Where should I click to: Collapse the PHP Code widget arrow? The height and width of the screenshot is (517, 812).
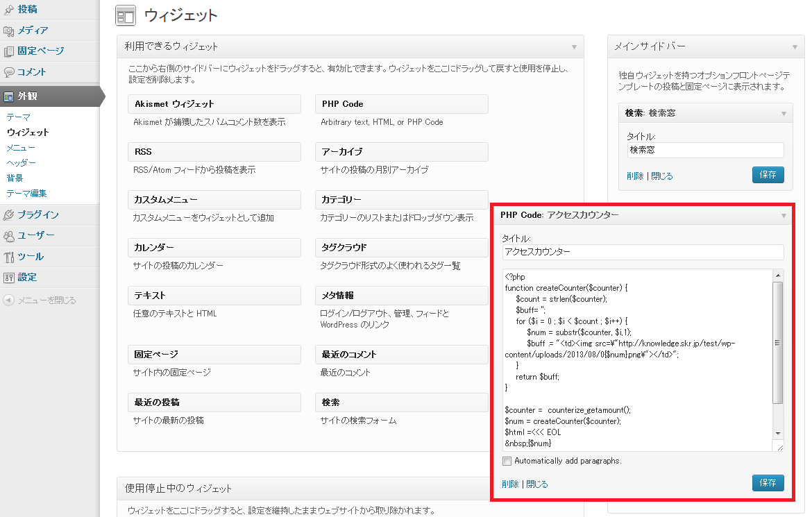[x=784, y=216]
